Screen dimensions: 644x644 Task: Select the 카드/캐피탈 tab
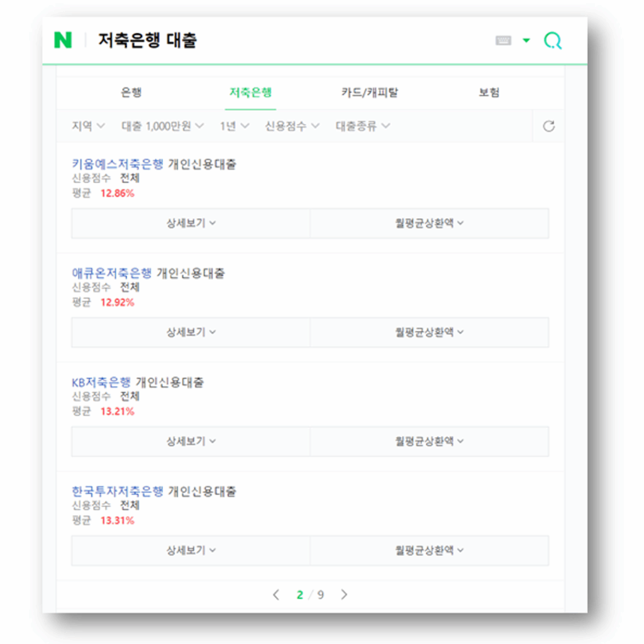point(370,92)
